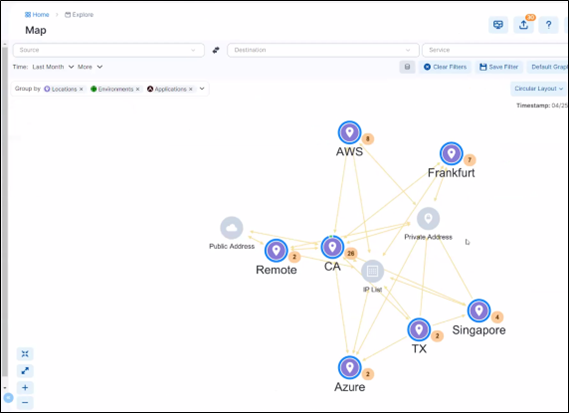
Task: Remove the Applications group-by chip
Action: pyautogui.click(x=191, y=89)
